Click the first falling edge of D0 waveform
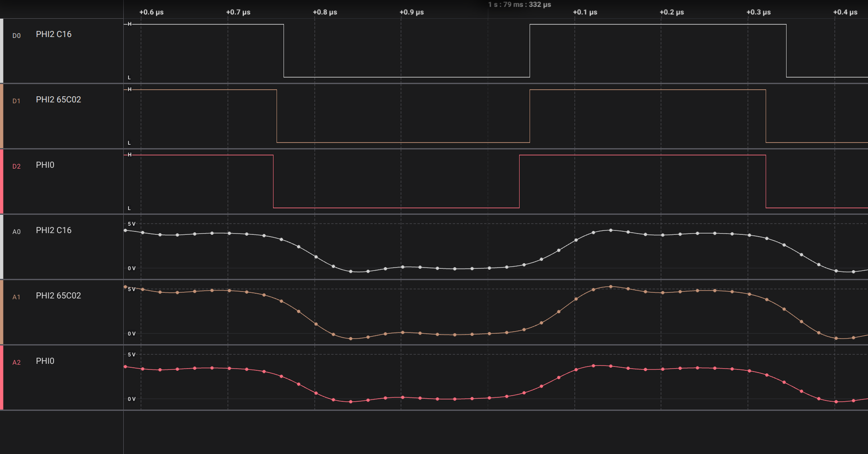The image size is (868, 454). point(284,51)
